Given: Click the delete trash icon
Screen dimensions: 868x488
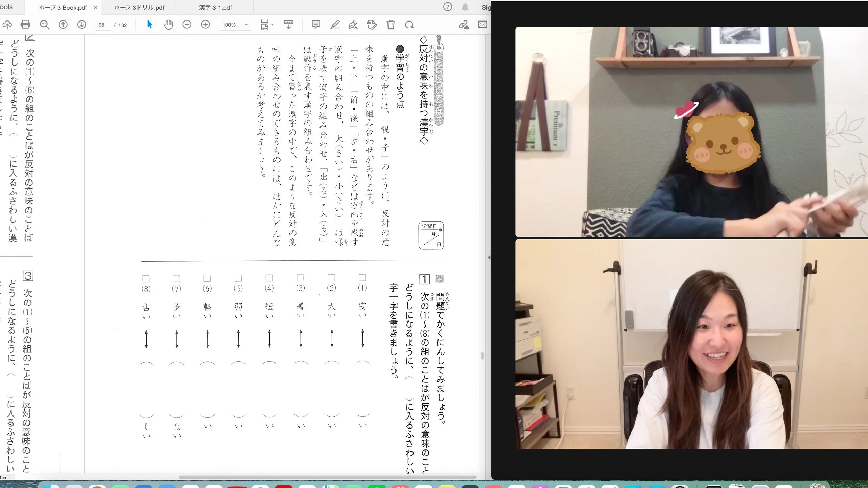Looking at the screenshot, I should (x=391, y=25).
